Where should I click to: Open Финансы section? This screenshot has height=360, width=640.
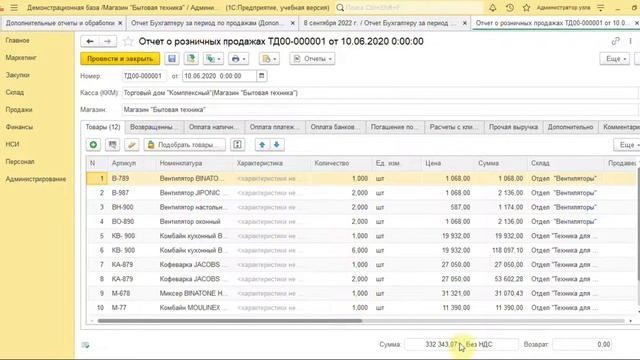[19, 127]
